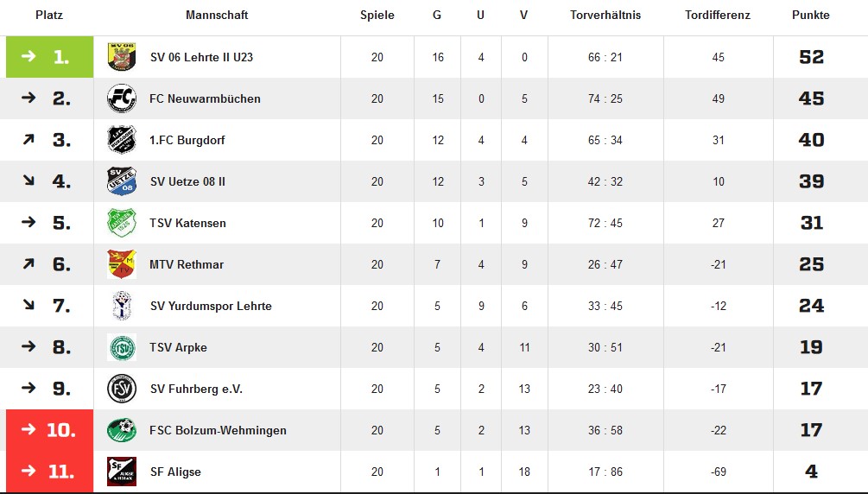The image size is (868, 494).
Task: Click the SV Fuhrberg e.V. crest
Action: click(x=122, y=389)
